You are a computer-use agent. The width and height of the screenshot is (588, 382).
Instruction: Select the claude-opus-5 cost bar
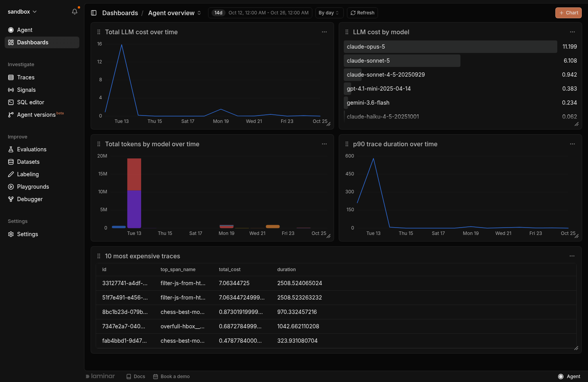click(450, 47)
